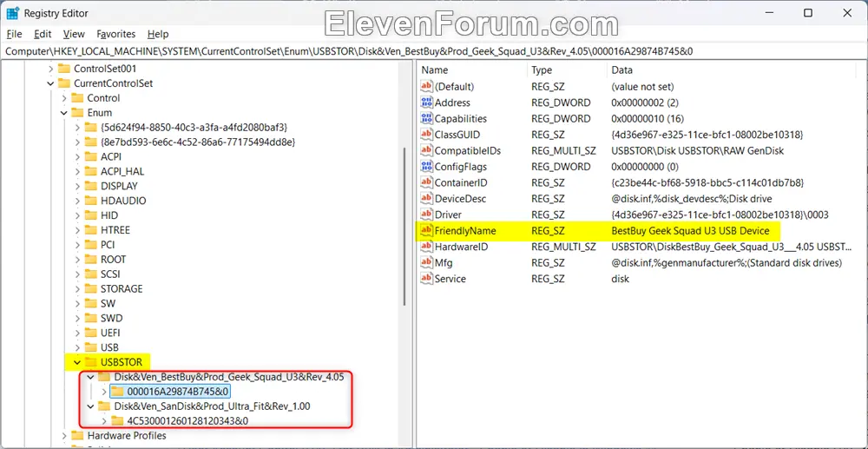The width and height of the screenshot is (868, 449).
Task: Click the SCSI folder icon
Action: 91,274
